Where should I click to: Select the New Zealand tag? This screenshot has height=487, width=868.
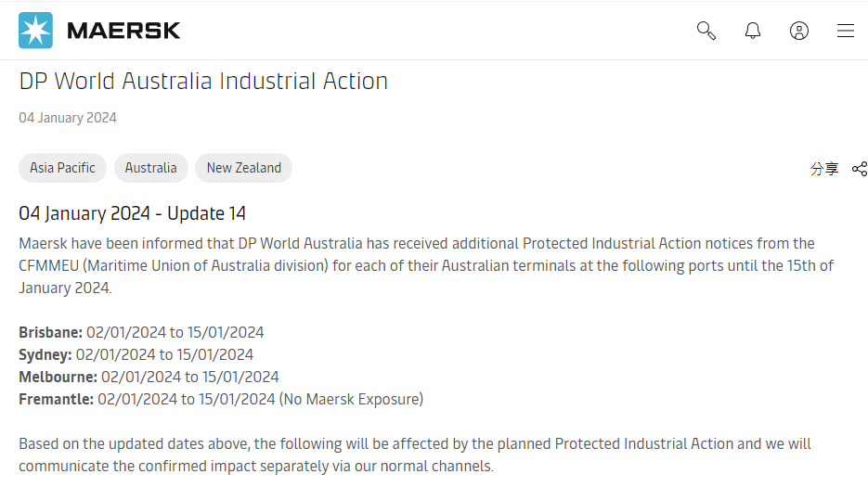(x=243, y=168)
